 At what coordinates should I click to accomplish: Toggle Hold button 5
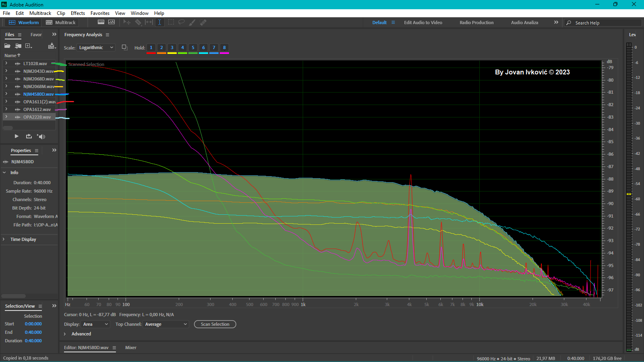pyautogui.click(x=193, y=48)
